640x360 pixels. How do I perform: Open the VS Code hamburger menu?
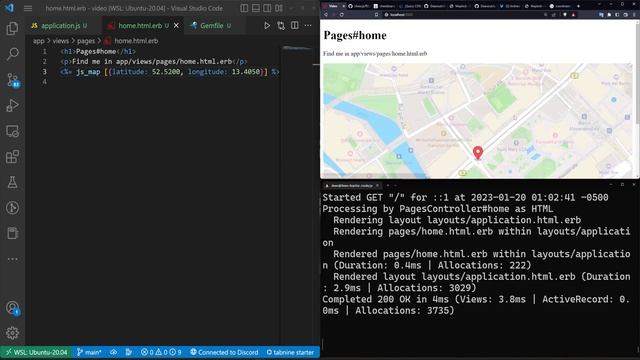tap(28, 8)
